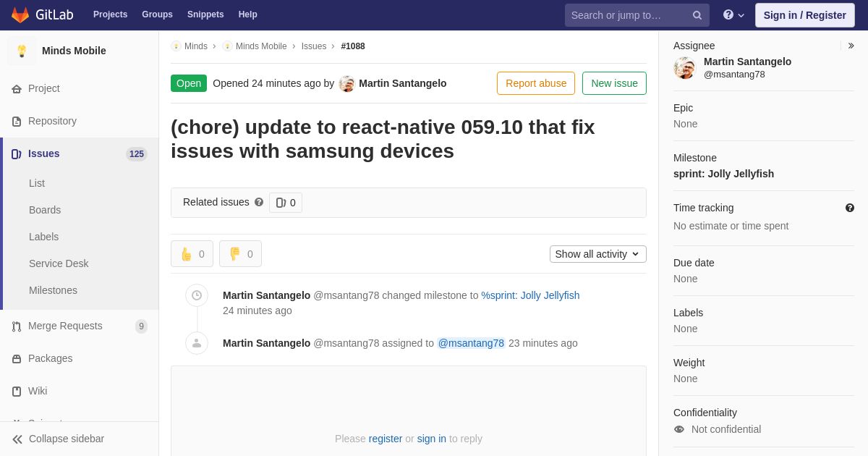The width and height of the screenshot is (868, 456).
Task: Open the Show all activity dropdown
Action: pos(598,254)
